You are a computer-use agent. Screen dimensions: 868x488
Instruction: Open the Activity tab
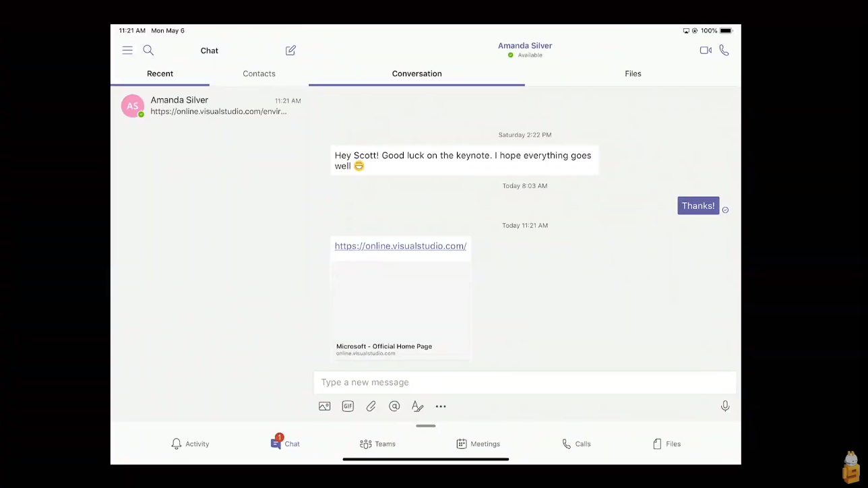coord(190,444)
